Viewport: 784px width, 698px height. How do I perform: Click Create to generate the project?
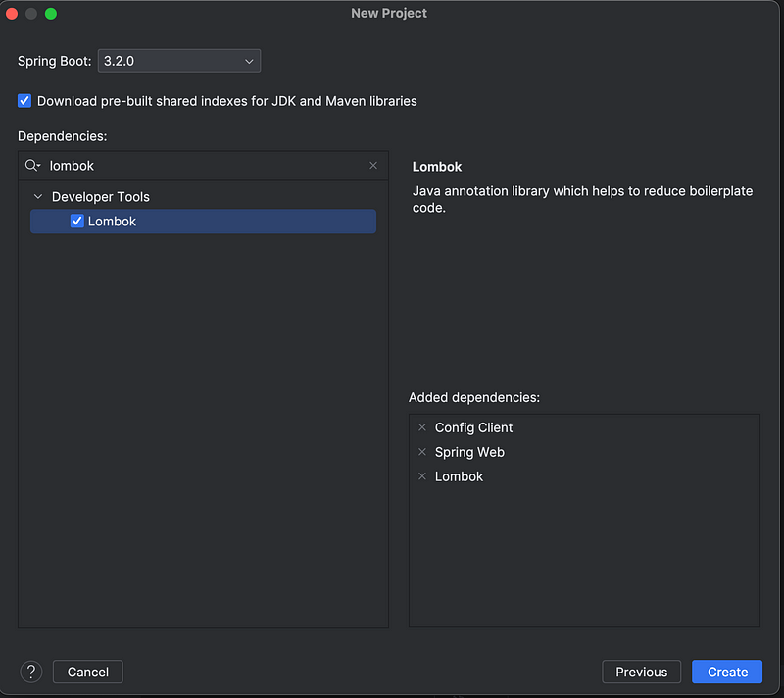[727, 672]
